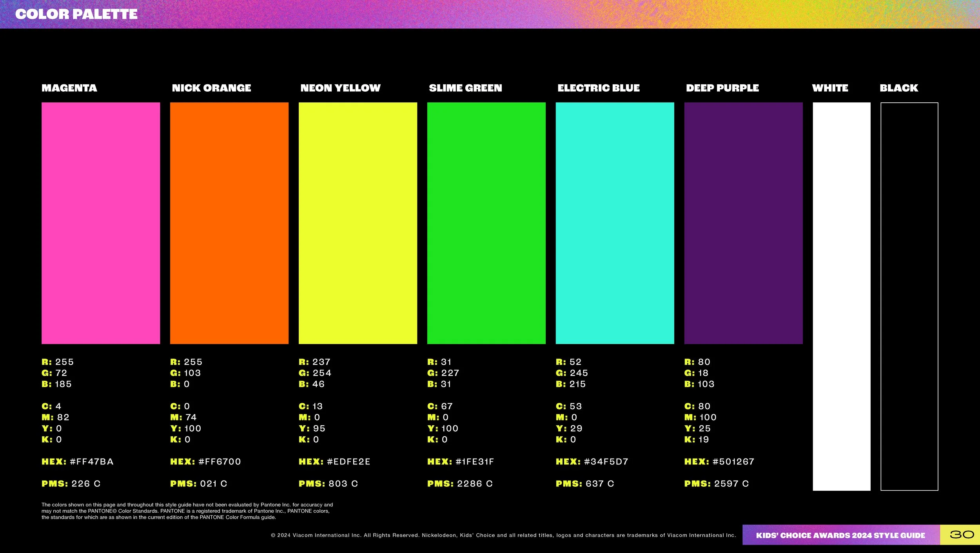Viewport: 980px width, 553px height.
Task: Choose the Slime Green swatch
Action: tap(486, 223)
